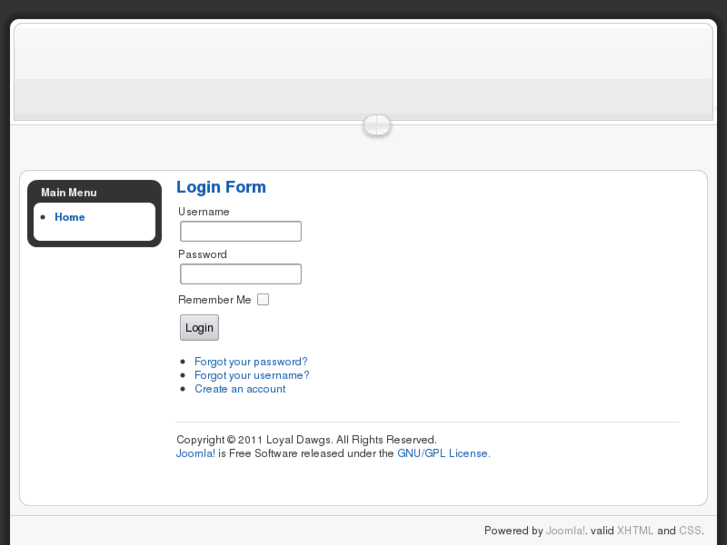The image size is (727, 545).
Task: Open the Forgot your password link
Action: pyautogui.click(x=251, y=362)
